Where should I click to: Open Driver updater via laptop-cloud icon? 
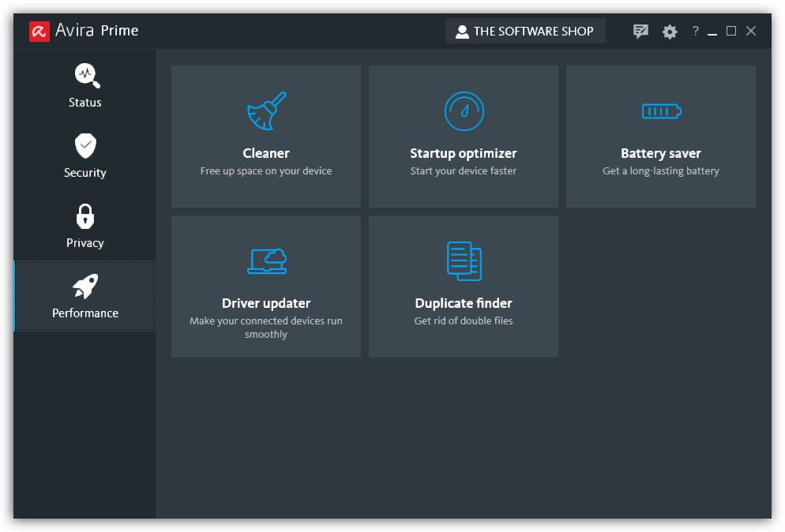pyautogui.click(x=266, y=260)
